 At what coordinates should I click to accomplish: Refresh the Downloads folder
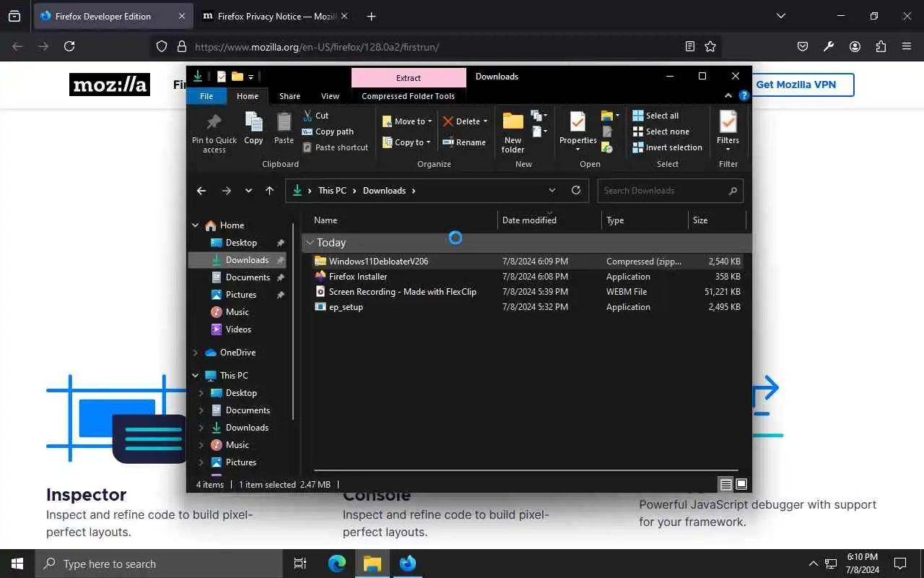(x=576, y=191)
